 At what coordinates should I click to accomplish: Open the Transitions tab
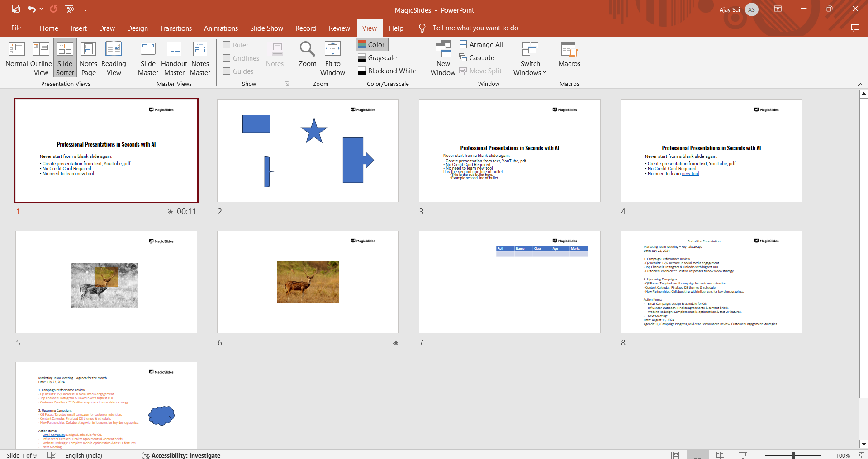coord(175,28)
